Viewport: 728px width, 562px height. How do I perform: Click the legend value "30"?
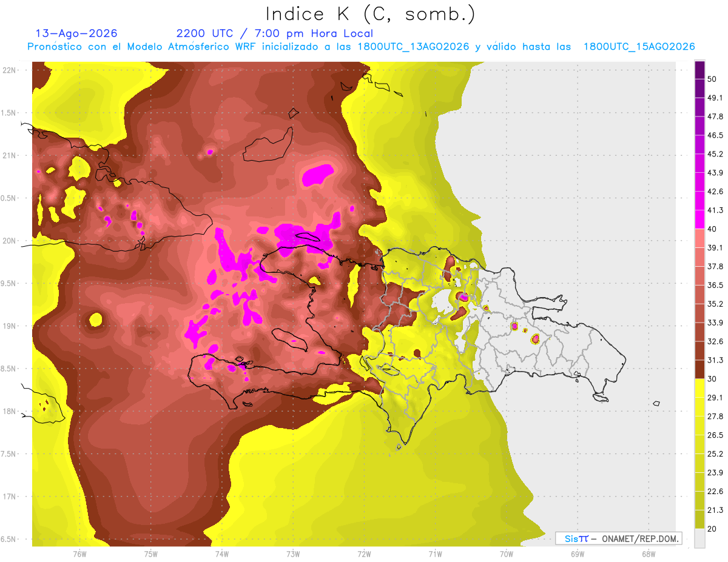(713, 380)
